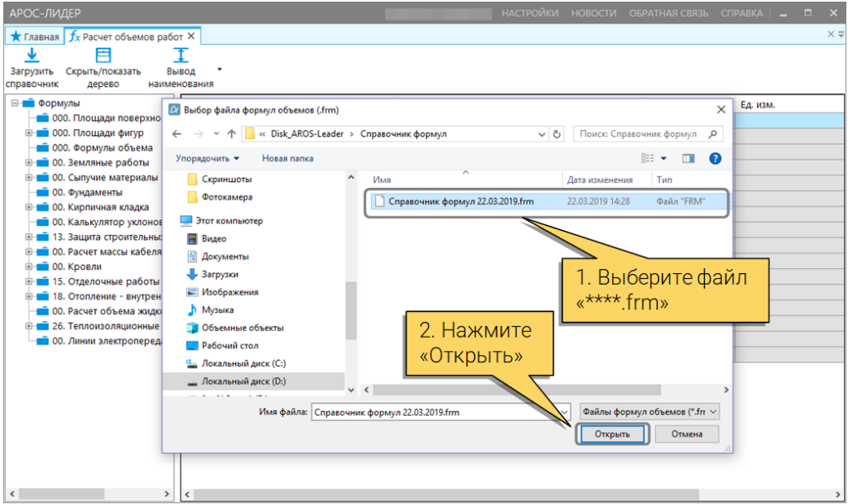Screen dimensions: 848x504
Task: Expand the 000. Площади фигур node
Action: (x=28, y=133)
